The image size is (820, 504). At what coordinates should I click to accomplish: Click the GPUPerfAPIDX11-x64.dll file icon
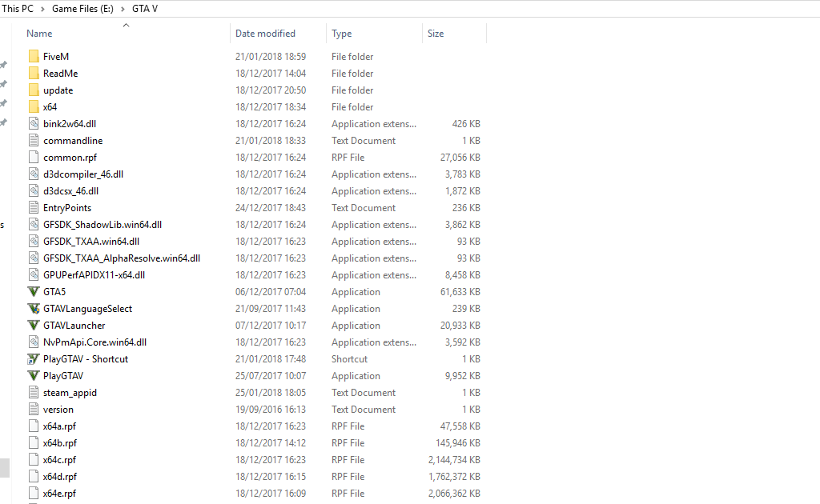34,274
